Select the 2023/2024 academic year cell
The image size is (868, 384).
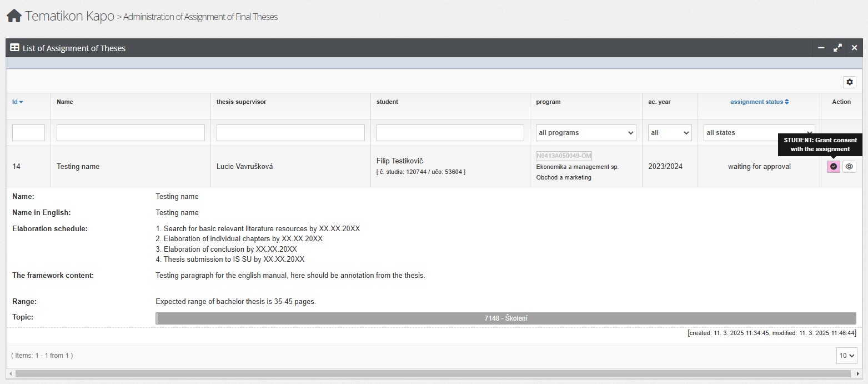[x=665, y=166]
